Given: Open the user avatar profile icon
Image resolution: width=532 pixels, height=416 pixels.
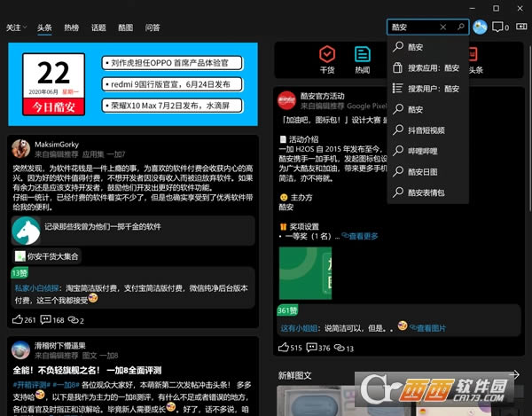Looking at the screenshot, I should pyautogui.click(x=480, y=27).
